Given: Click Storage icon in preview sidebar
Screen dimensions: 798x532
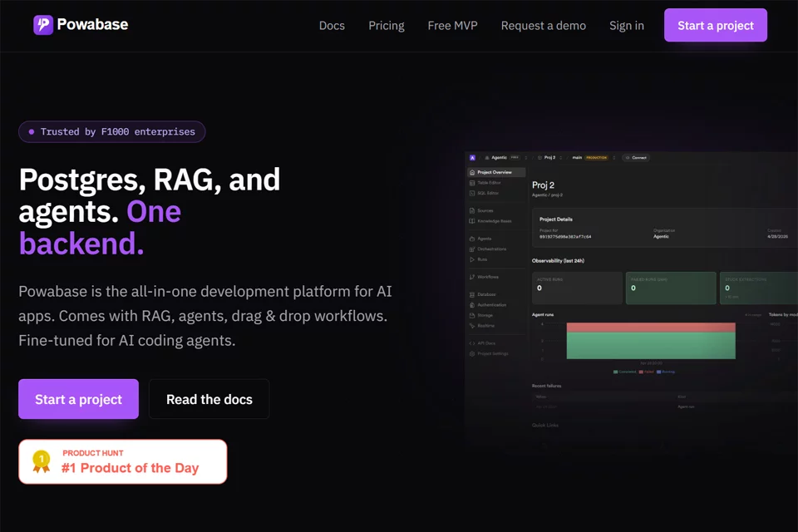Looking at the screenshot, I should pos(472,316).
